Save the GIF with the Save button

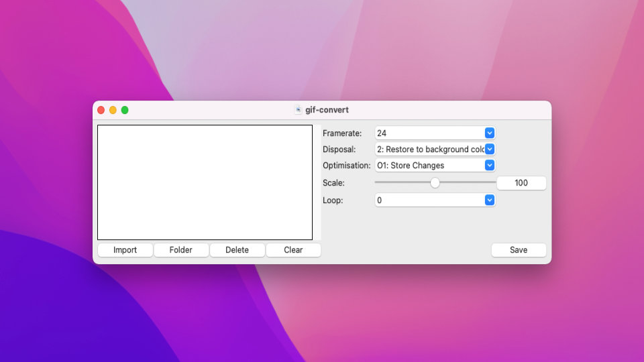[519, 250]
